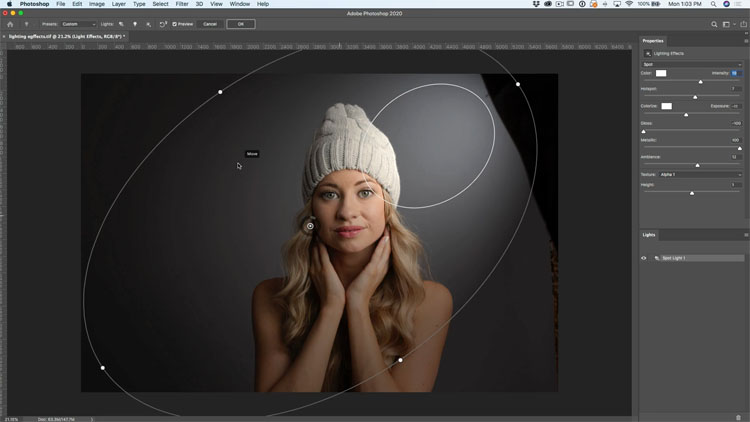The height and width of the screenshot is (422, 750).
Task: Click the Exposure value field
Action: click(x=736, y=106)
